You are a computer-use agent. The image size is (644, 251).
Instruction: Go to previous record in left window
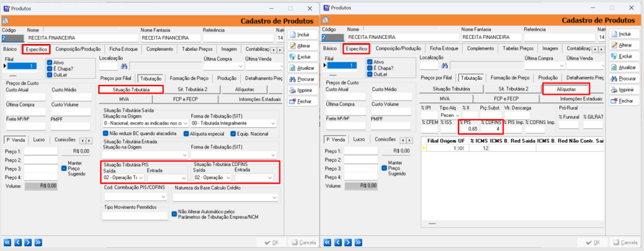click(x=17, y=242)
